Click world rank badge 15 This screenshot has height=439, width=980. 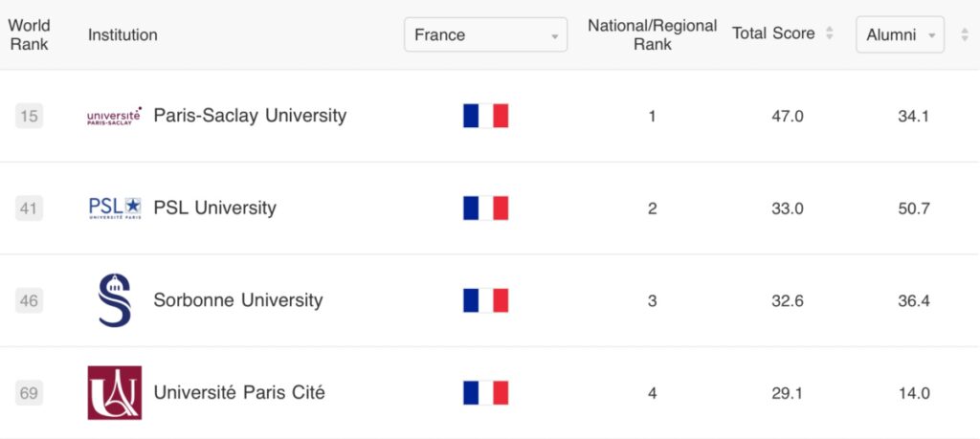[29, 116]
